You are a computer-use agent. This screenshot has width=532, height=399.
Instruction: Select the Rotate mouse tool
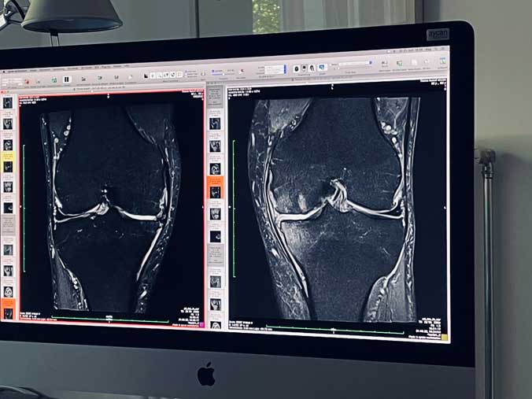tap(166, 75)
